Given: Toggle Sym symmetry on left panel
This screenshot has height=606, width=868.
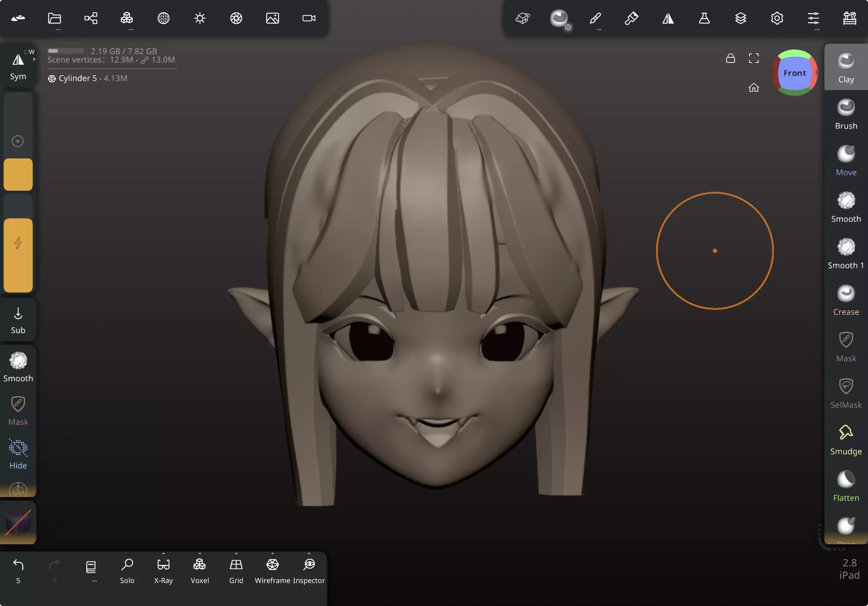Looking at the screenshot, I should [18, 66].
